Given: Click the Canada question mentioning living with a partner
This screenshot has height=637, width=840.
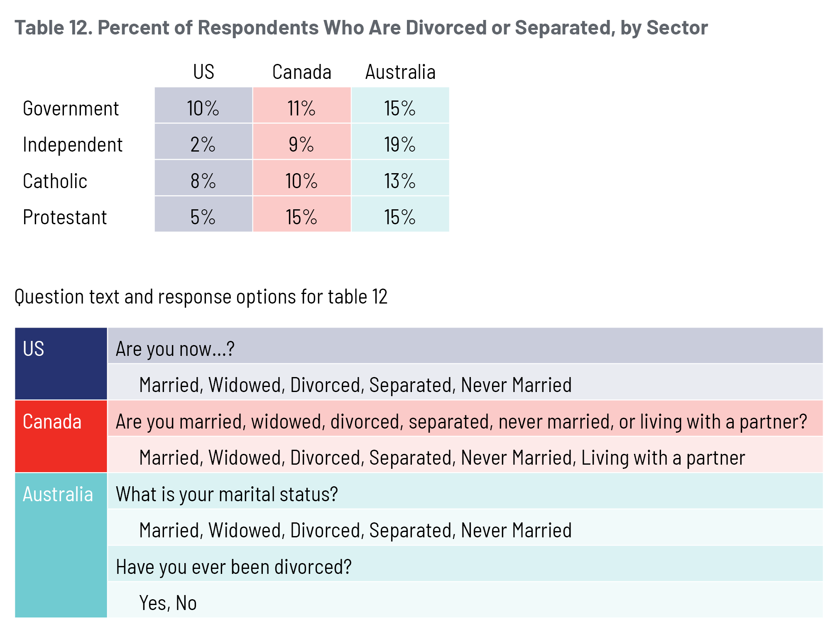Looking at the screenshot, I should 461,422.
